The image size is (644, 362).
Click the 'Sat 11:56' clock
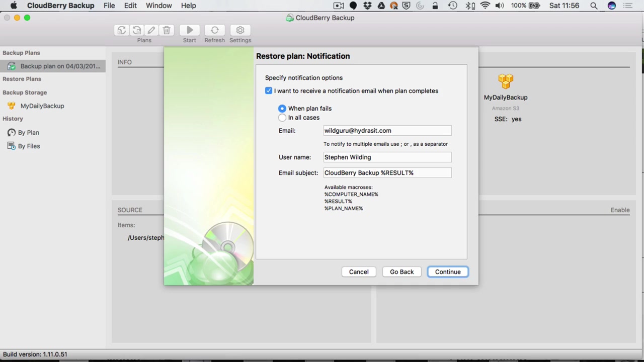pos(565,6)
